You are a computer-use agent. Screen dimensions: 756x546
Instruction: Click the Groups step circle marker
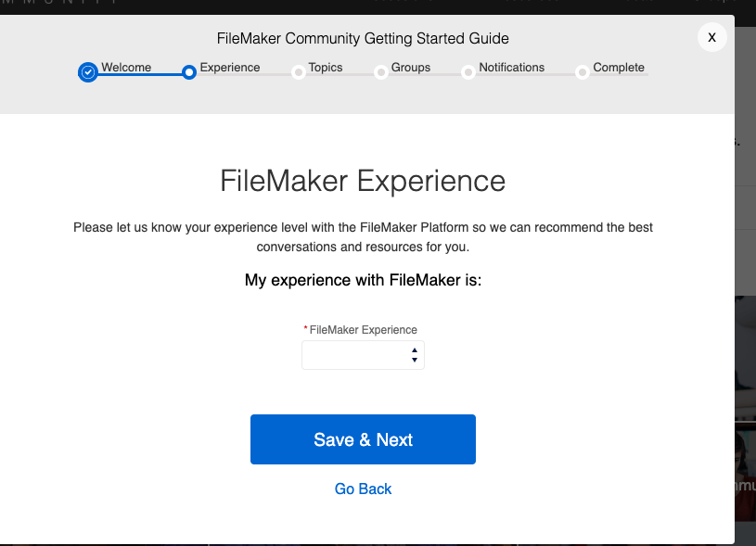381,72
